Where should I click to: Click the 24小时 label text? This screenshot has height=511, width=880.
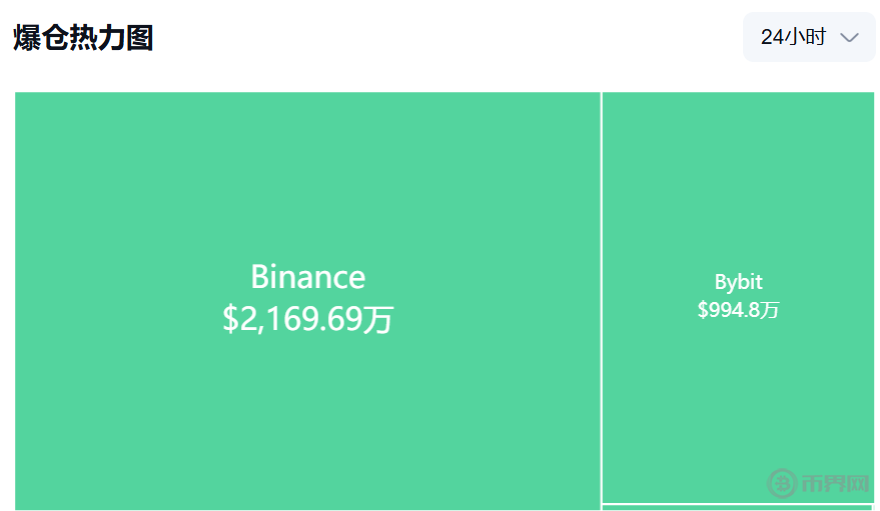coord(793,38)
